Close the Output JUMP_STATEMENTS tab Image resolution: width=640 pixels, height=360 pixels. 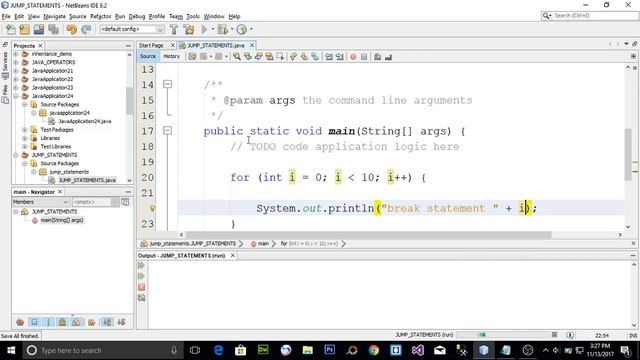[233, 256]
